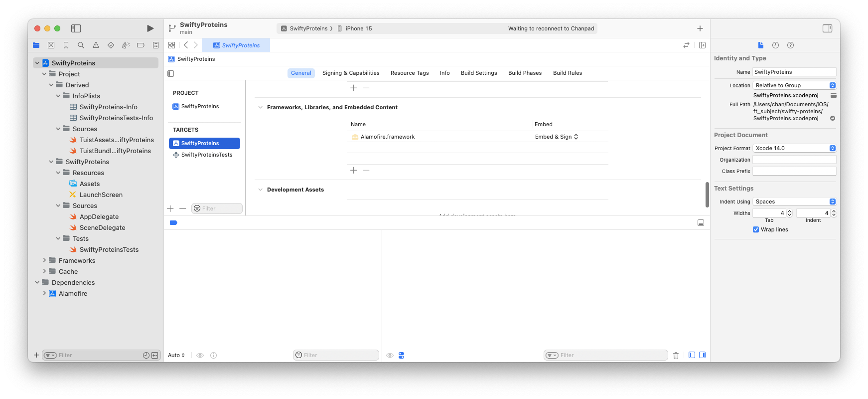The width and height of the screenshot is (868, 399).
Task: Open the Build Phases tab
Action: [x=525, y=73]
